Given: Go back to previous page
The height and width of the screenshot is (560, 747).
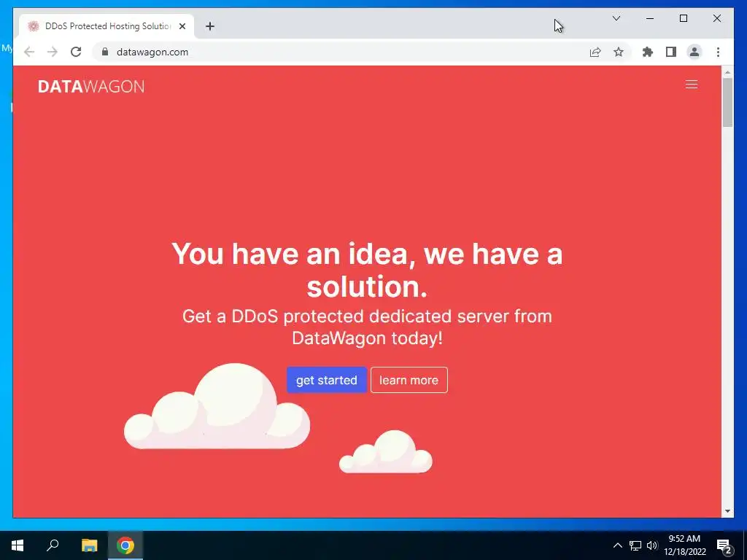Looking at the screenshot, I should pyautogui.click(x=29, y=52).
